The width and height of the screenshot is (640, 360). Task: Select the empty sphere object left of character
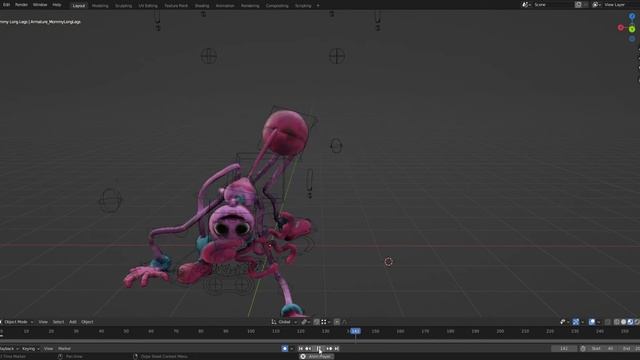coord(110,200)
